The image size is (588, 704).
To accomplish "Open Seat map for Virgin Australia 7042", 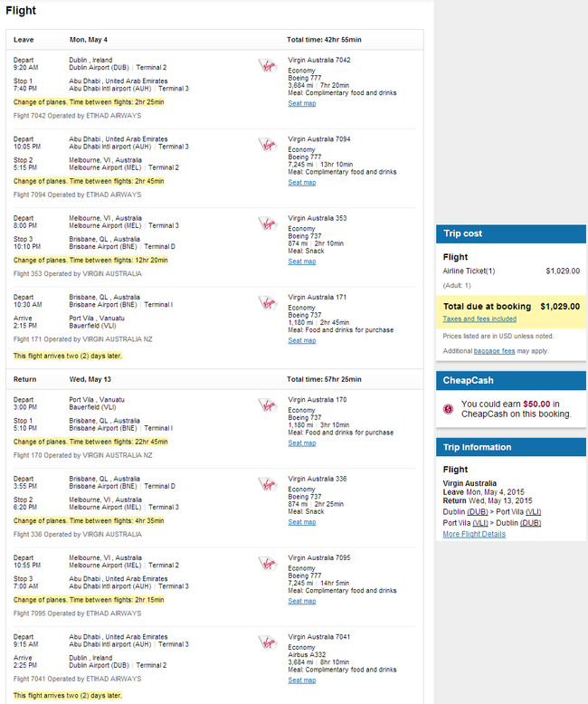I will pyautogui.click(x=301, y=103).
